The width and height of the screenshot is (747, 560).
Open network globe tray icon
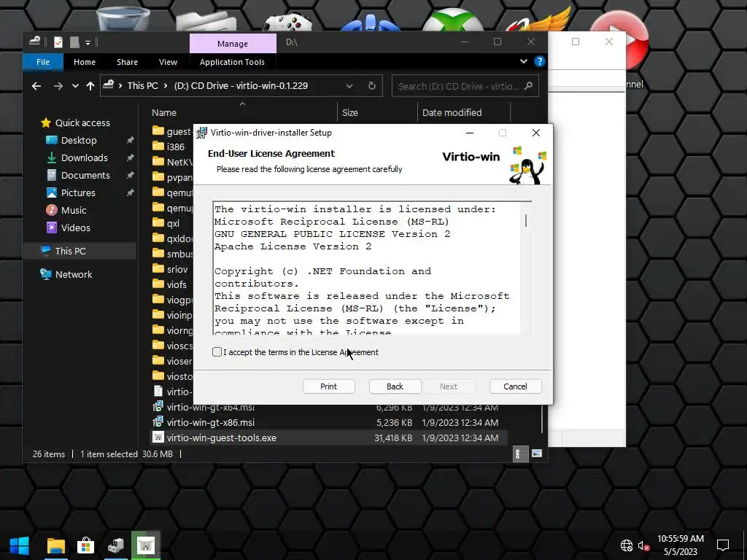(627, 545)
